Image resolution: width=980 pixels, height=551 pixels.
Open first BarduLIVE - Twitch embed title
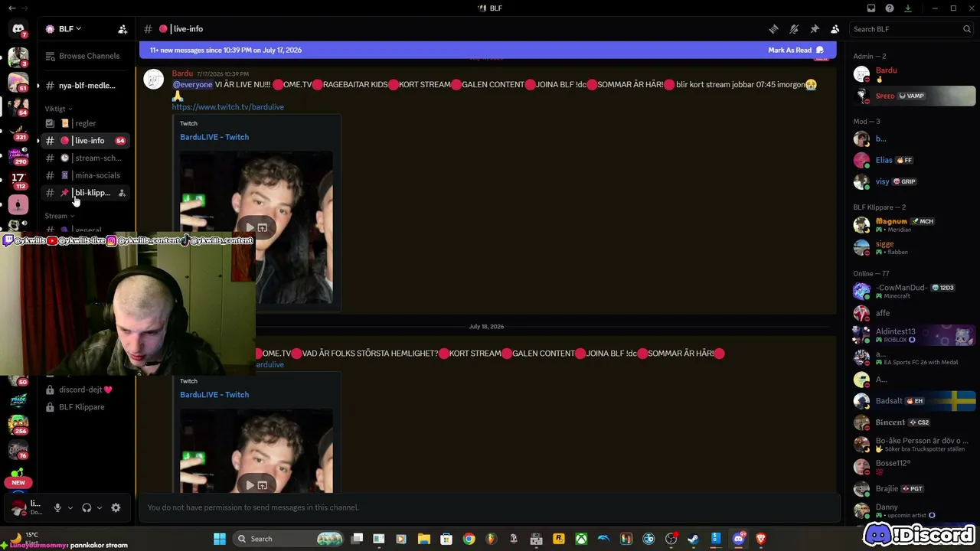click(x=214, y=137)
